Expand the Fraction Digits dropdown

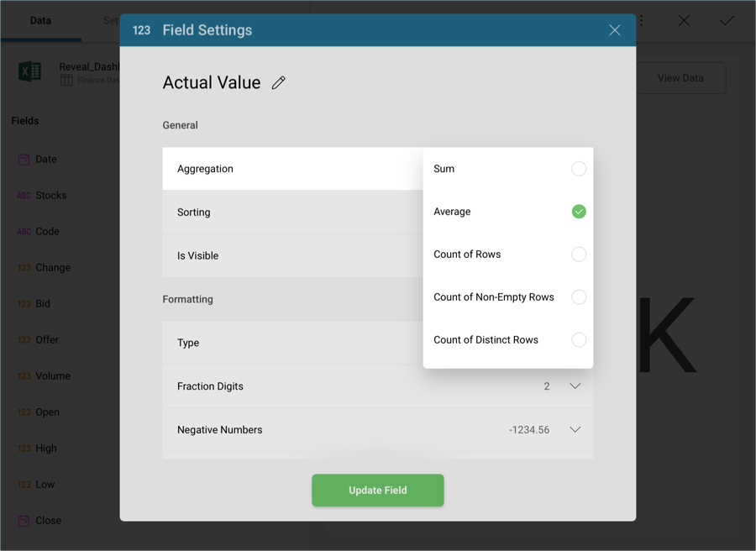point(575,386)
